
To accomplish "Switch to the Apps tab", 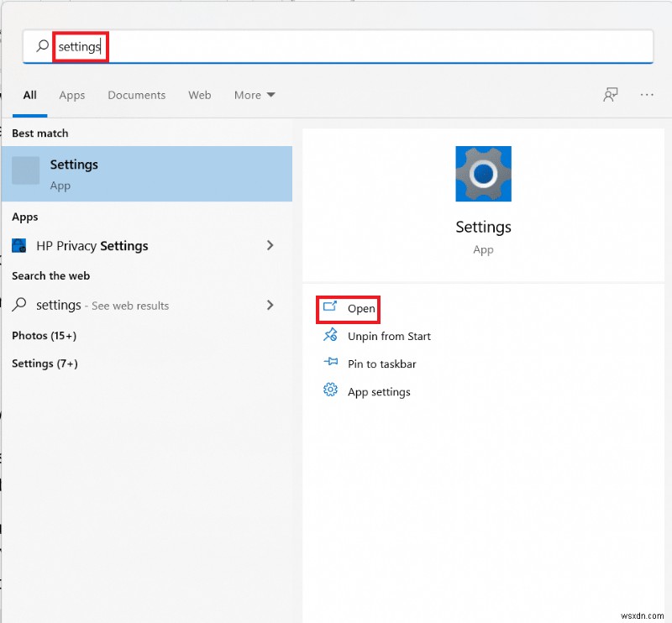I will [x=72, y=95].
